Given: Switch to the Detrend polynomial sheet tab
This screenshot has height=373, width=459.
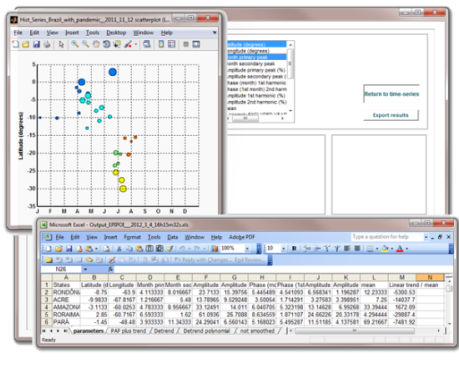Looking at the screenshot, I should 206,331.
